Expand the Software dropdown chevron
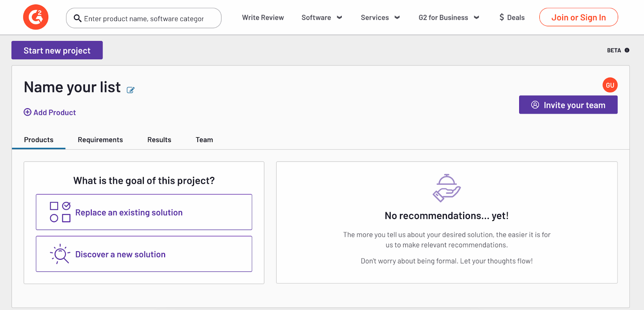Viewport: 644px width, 310px height. (339, 17)
